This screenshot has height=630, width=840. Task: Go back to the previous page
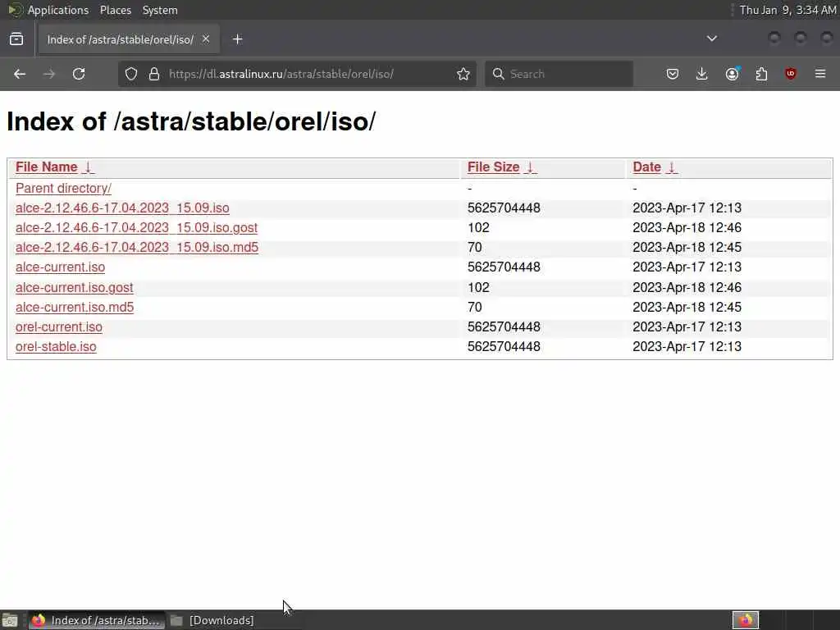point(20,74)
